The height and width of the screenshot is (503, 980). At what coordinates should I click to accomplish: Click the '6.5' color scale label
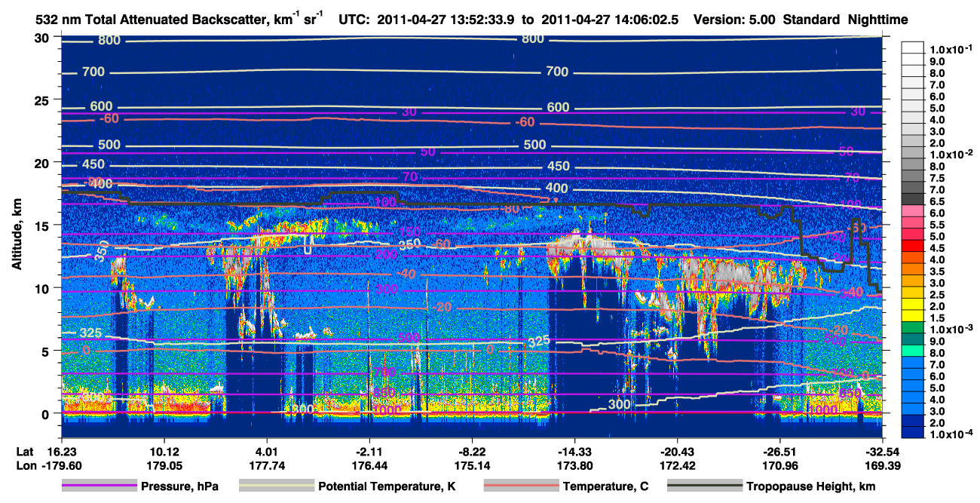click(x=936, y=201)
